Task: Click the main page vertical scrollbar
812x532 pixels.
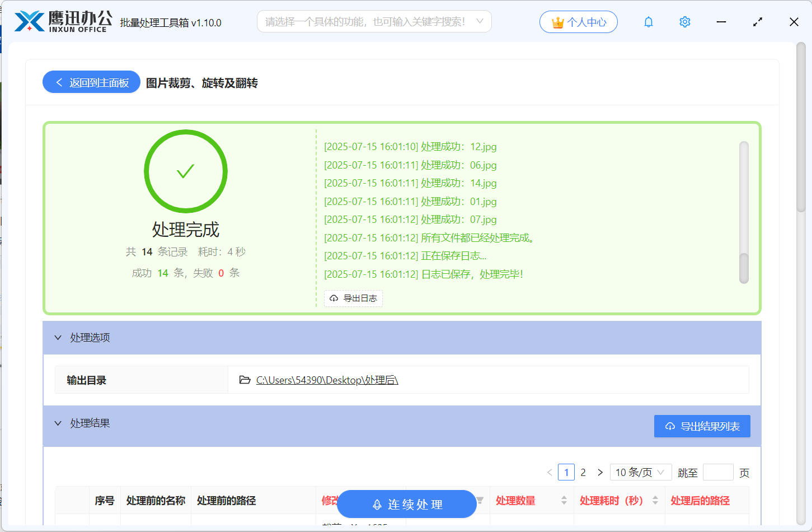Action: (x=801, y=128)
